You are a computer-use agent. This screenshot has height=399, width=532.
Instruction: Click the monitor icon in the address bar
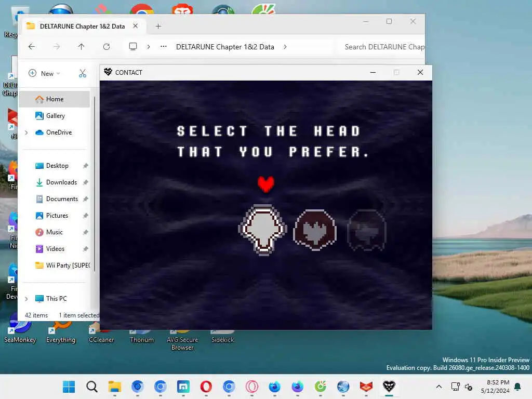133,46
